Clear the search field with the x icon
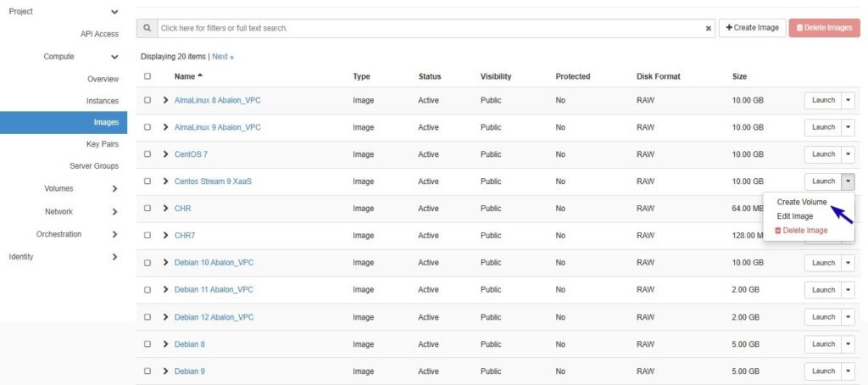 point(708,28)
